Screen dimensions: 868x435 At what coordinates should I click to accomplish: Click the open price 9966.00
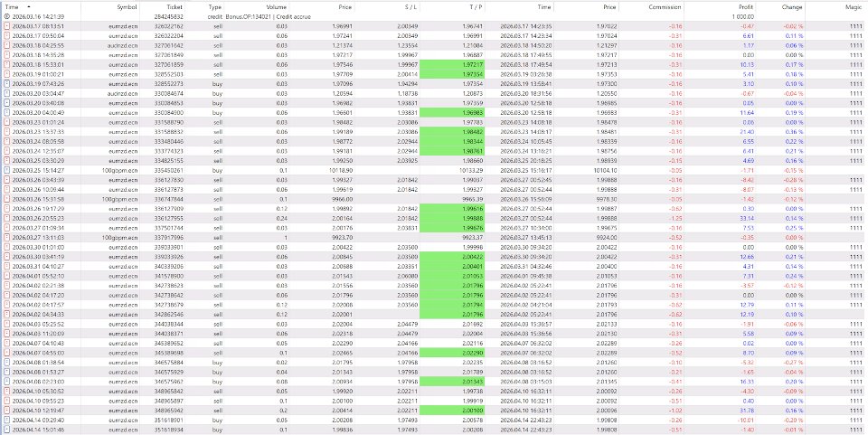point(344,199)
